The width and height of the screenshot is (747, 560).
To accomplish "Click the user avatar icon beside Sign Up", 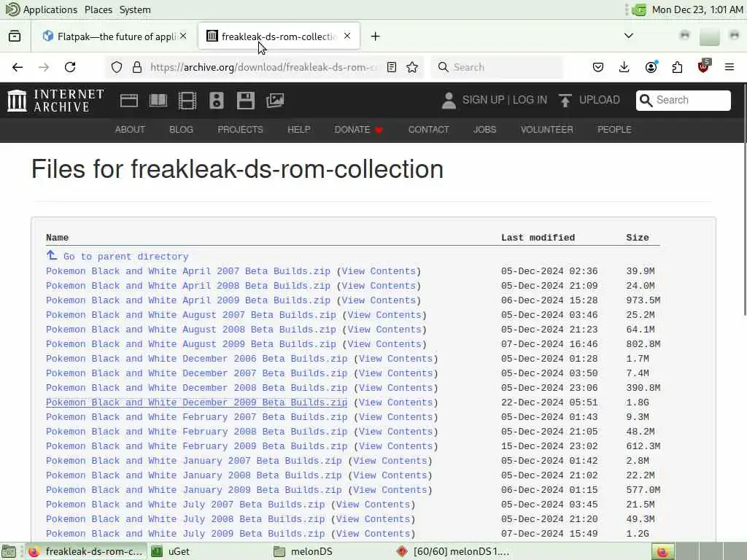I will click(449, 101).
